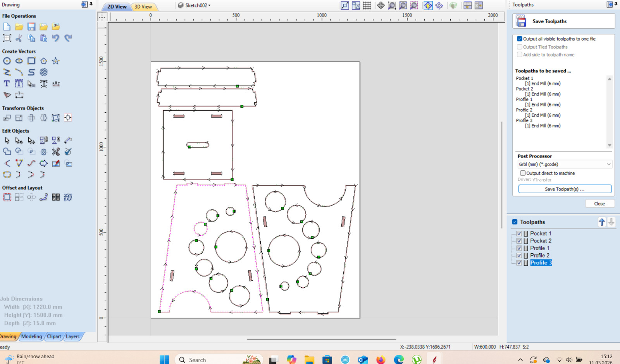This screenshot has height=364, width=620.
Task: Select the Text on Curve 'ABC' tool
Action: (56, 84)
